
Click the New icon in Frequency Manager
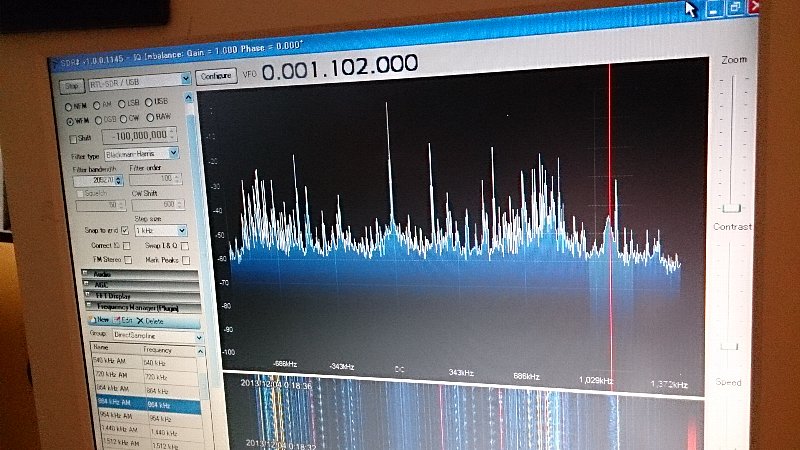92,320
